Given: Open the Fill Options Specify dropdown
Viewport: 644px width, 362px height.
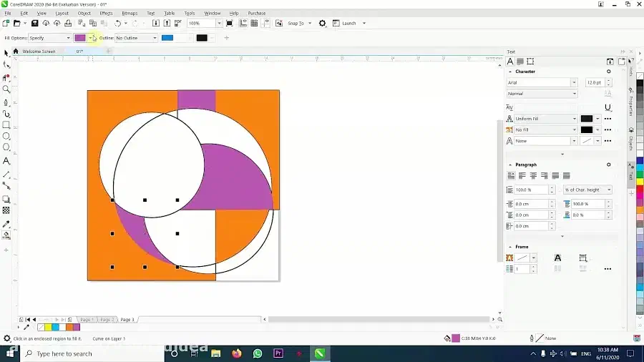Looking at the screenshot, I should (68, 38).
